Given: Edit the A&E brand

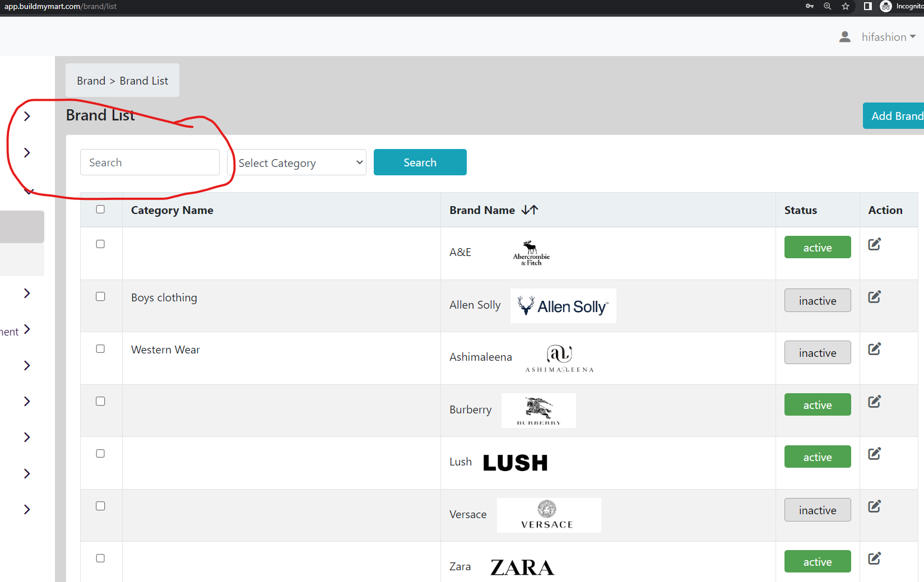Looking at the screenshot, I should pos(874,244).
